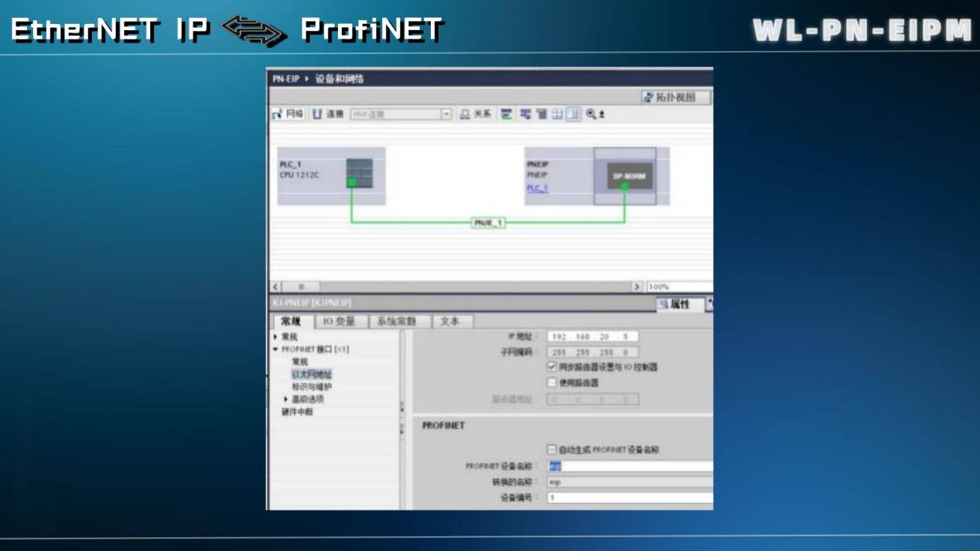
Task: Click the 子网掩码 subnet mask field
Action: coord(592,352)
